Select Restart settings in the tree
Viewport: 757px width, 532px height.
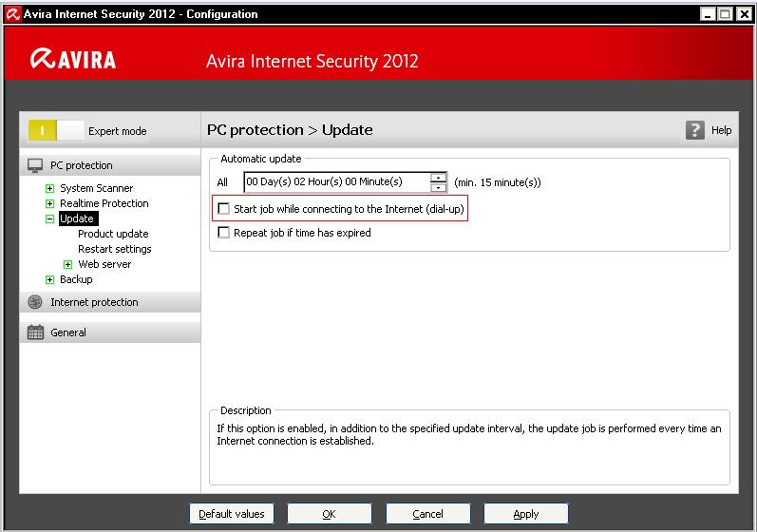pyautogui.click(x=114, y=249)
